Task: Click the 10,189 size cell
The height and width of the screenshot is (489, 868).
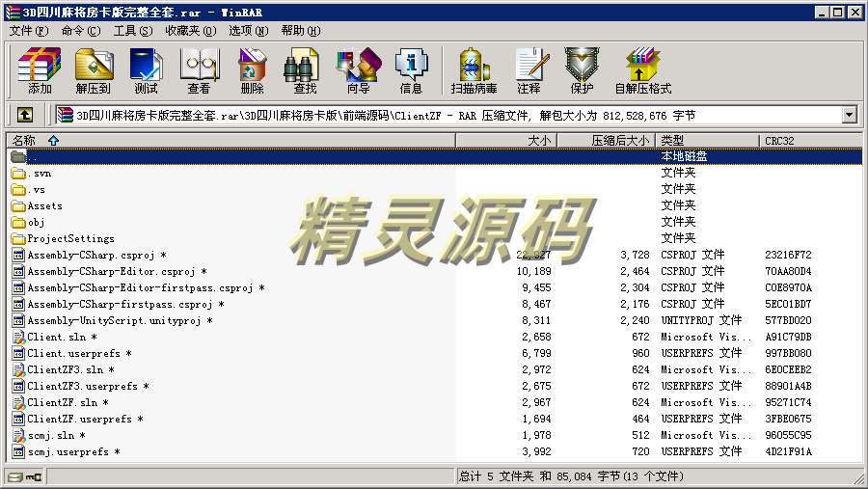Action: tap(533, 271)
